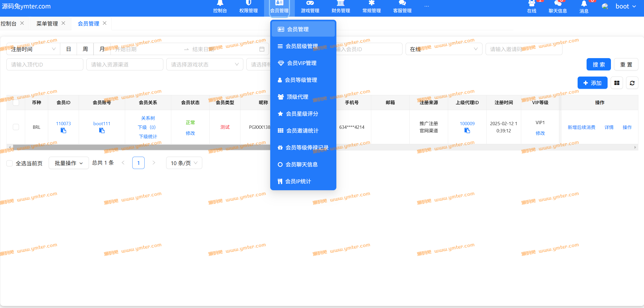The height and width of the screenshot is (308, 644).
Task: Copy parent agent ID 100009 icon
Action: point(467,131)
